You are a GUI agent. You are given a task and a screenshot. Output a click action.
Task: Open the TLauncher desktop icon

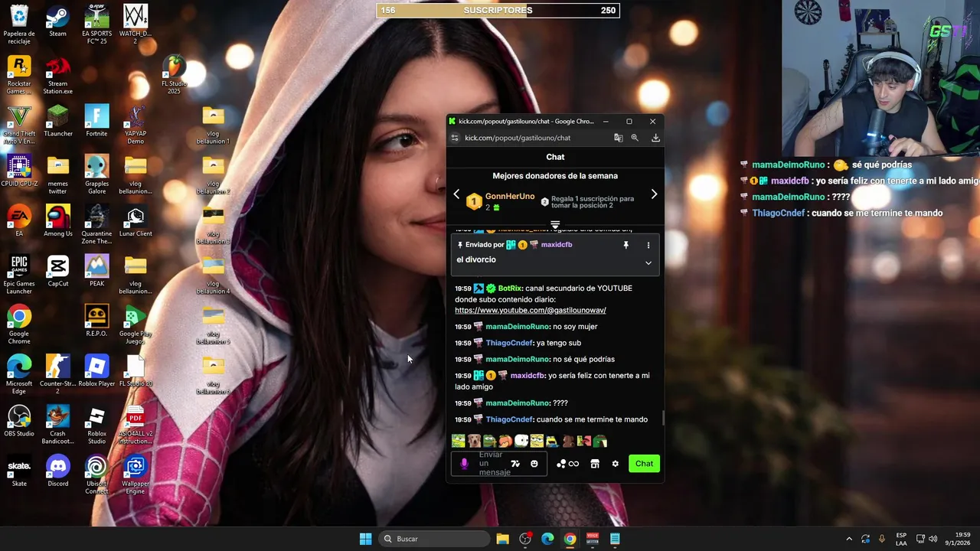tap(58, 121)
